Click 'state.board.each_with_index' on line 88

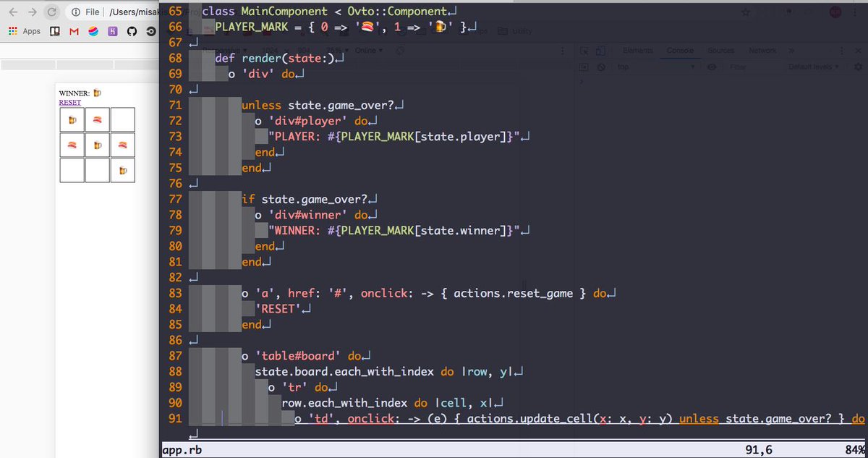pyautogui.click(x=344, y=372)
